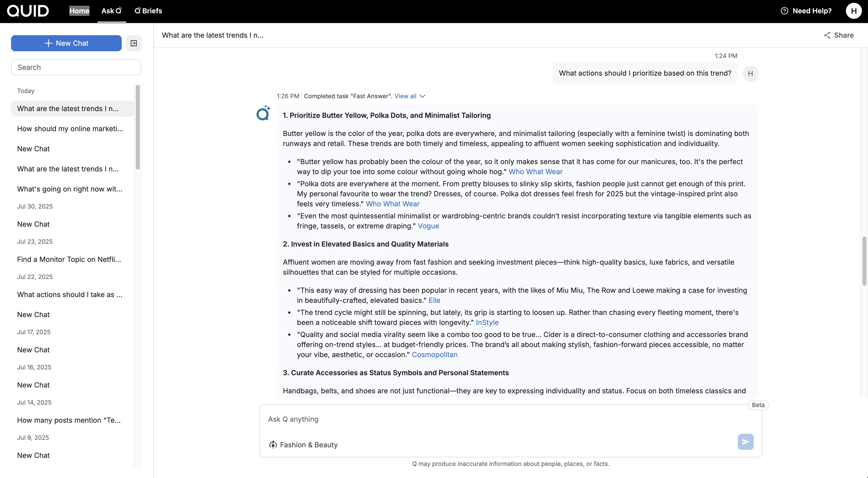Viewport: 868px width, 478px height.
Task: Click the sidebar chat list scrollbar
Action: pyautogui.click(x=138, y=128)
